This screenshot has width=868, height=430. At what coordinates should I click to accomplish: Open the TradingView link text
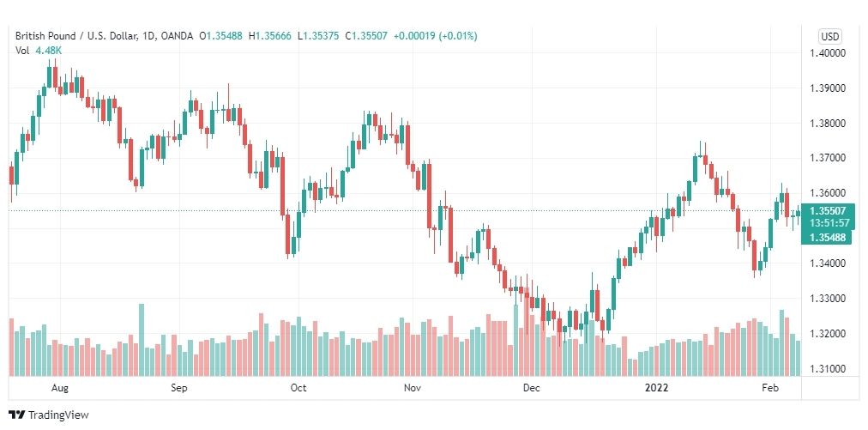click(58, 415)
